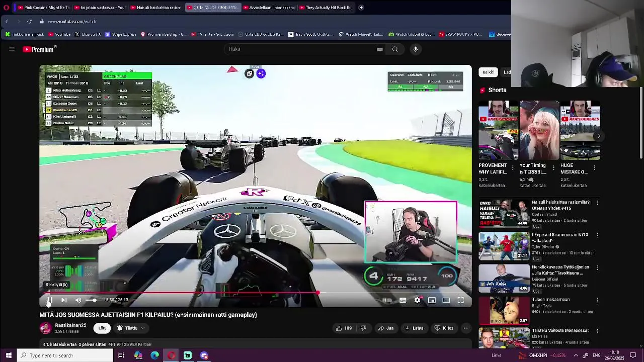Show hidden system tray icons

coord(576,355)
